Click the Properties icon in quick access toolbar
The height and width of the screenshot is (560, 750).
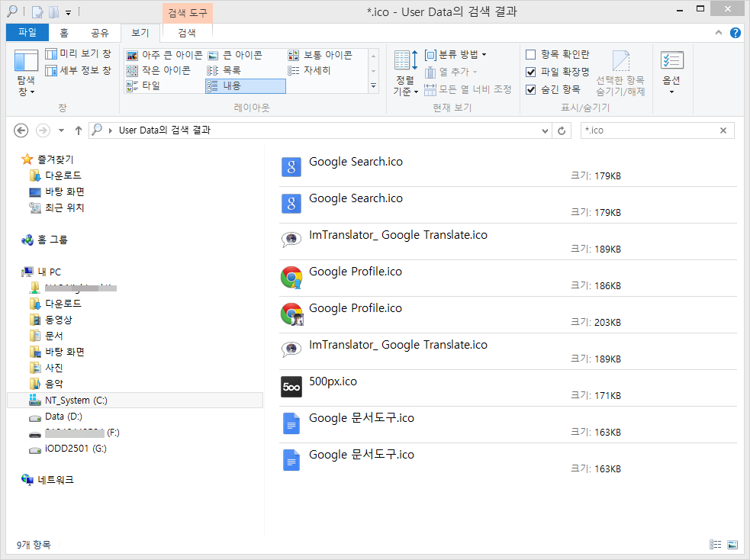37,11
